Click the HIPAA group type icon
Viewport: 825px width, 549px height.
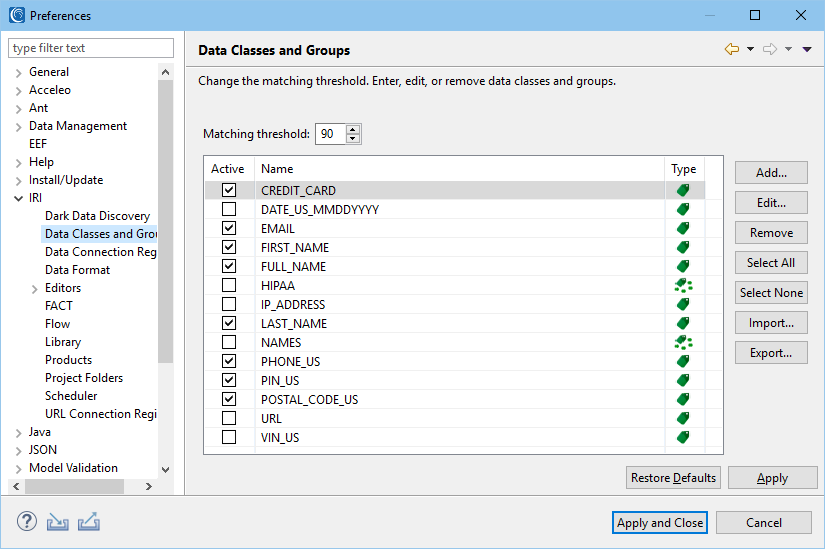click(683, 285)
